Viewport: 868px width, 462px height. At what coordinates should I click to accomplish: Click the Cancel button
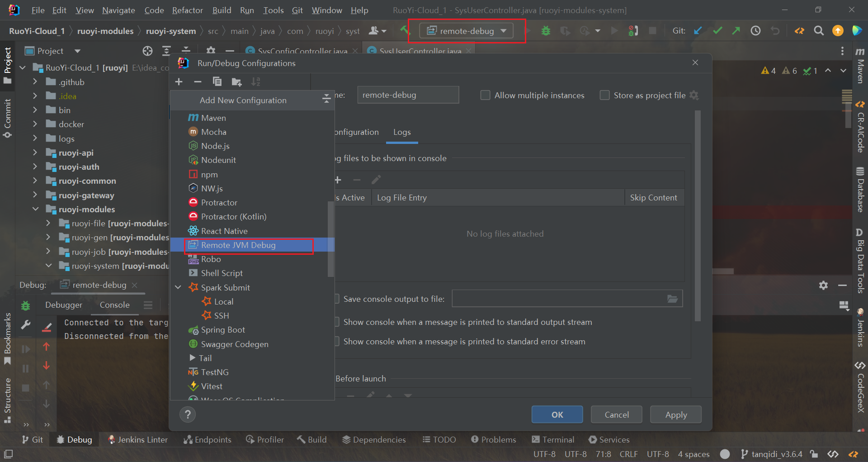pyautogui.click(x=616, y=414)
